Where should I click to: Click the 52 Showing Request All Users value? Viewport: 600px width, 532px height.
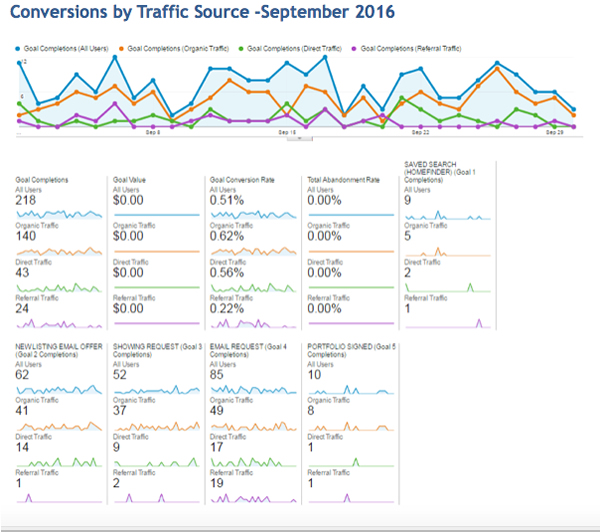(120, 375)
